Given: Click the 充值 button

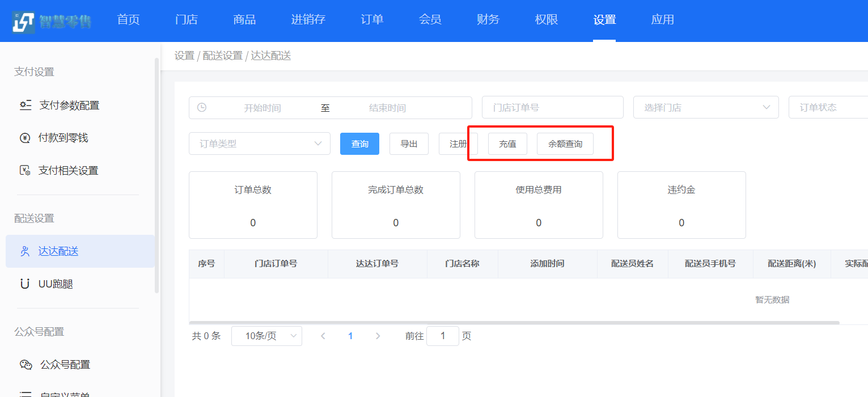Looking at the screenshot, I should 507,143.
